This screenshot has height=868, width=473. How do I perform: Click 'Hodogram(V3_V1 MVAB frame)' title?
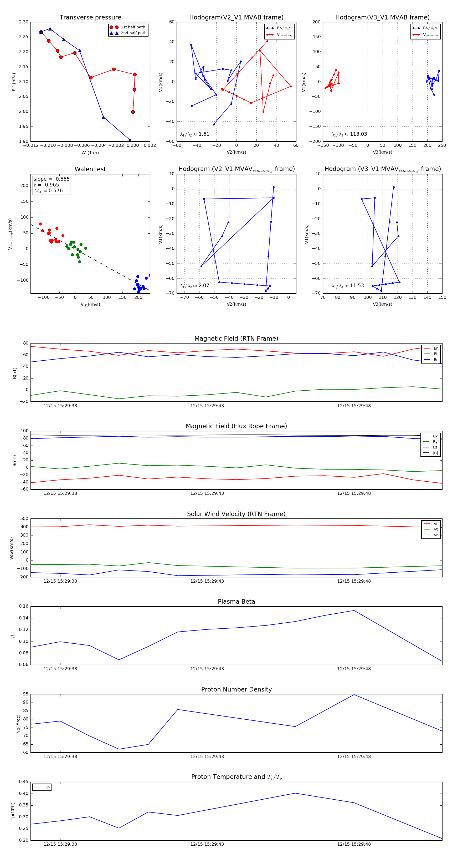coord(382,18)
